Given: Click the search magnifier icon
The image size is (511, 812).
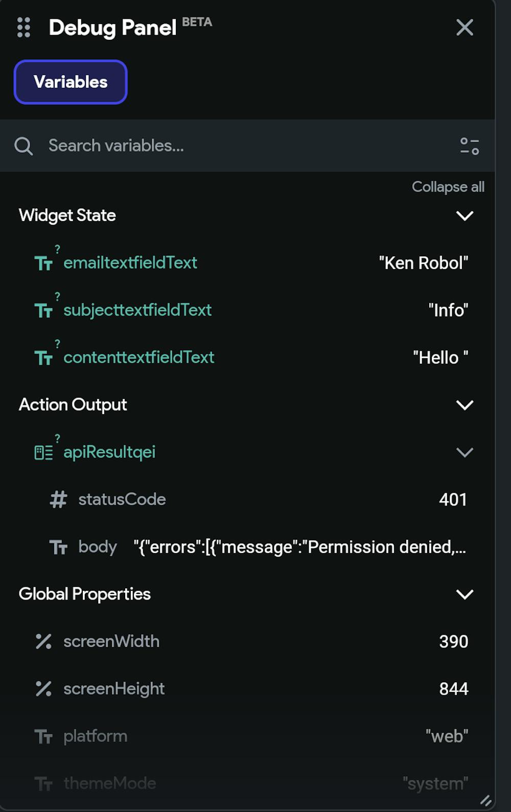Looking at the screenshot, I should point(24,146).
